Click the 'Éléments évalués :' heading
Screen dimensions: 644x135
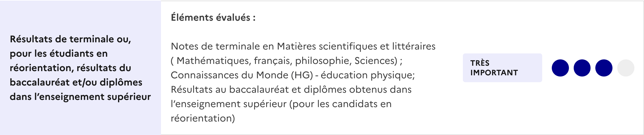coord(213,17)
